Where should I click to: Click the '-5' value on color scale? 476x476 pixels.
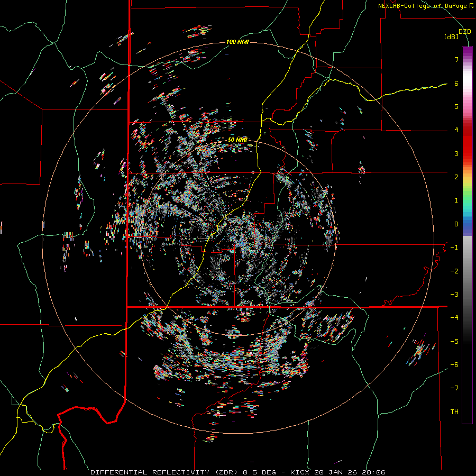pyautogui.click(x=454, y=342)
